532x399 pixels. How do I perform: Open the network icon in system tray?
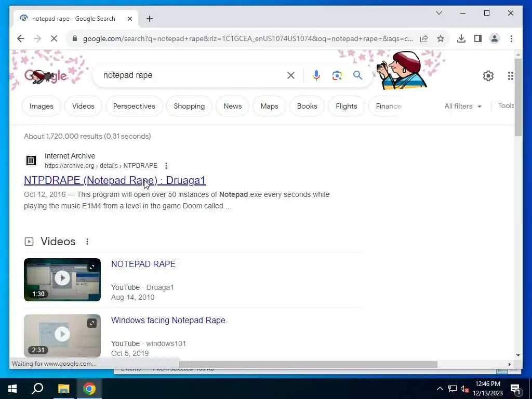[453, 389]
